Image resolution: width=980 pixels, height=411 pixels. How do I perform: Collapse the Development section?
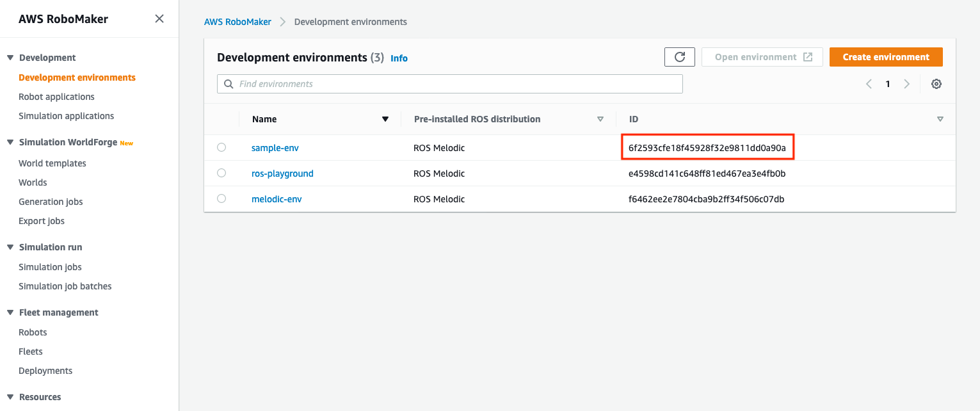(10, 58)
